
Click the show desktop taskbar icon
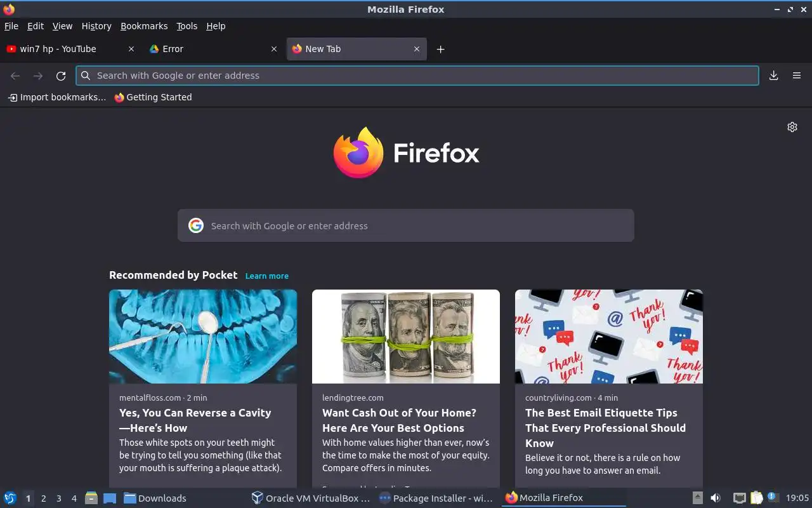110,498
